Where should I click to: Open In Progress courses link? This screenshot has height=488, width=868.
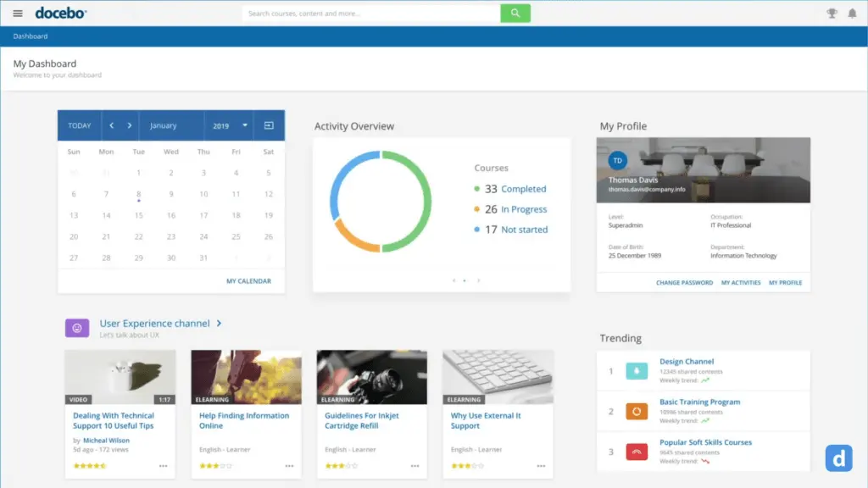click(524, 209)
